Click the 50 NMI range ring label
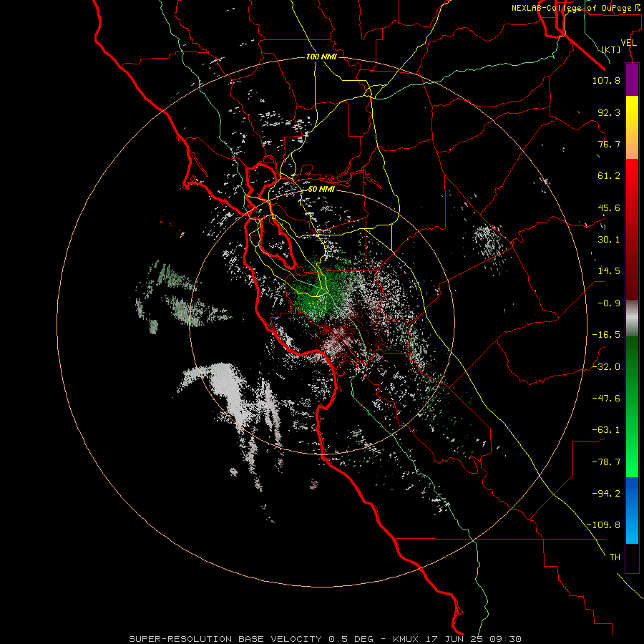 (321, 190)
